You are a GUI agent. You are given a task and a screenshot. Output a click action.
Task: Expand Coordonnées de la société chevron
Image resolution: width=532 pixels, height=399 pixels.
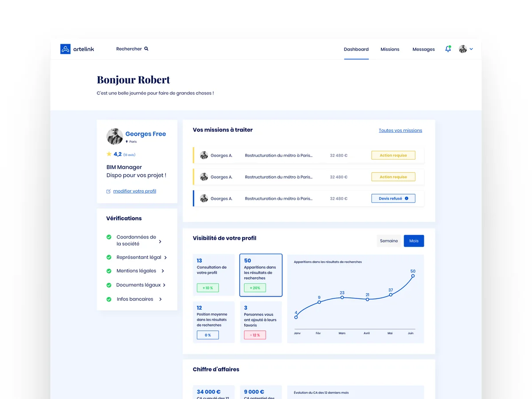click(160, 242)
